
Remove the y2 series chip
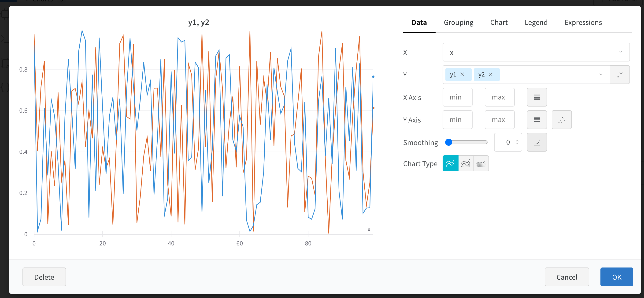click(x=491, y=74)
